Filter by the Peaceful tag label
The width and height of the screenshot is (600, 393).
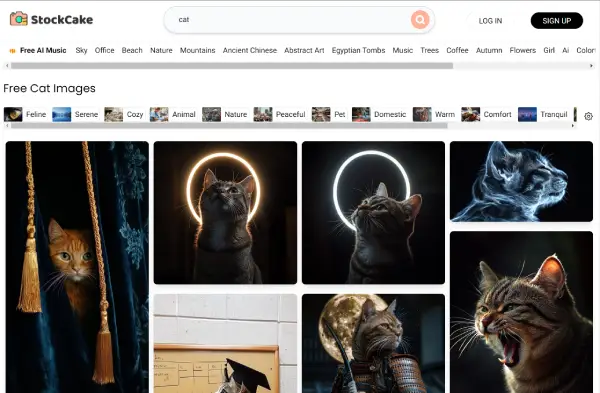coord(291,114)
